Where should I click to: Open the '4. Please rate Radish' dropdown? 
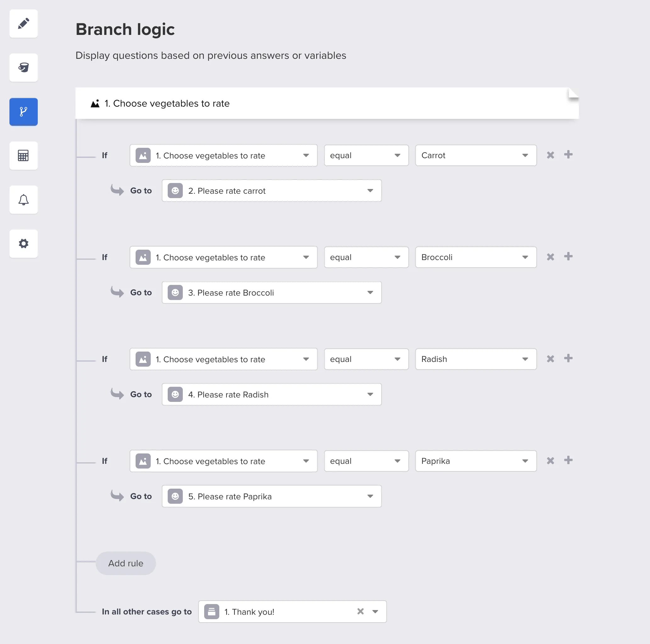(272, 394)
